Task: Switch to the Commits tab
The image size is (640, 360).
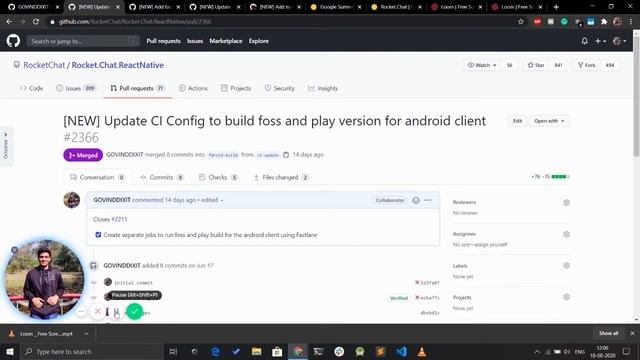Action: 162,177
